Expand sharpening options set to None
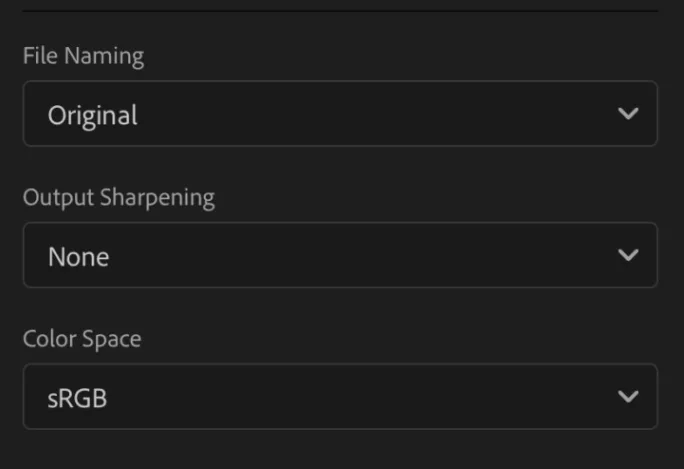This screenshot has width=684, height=469. click(x=340, y=255)
